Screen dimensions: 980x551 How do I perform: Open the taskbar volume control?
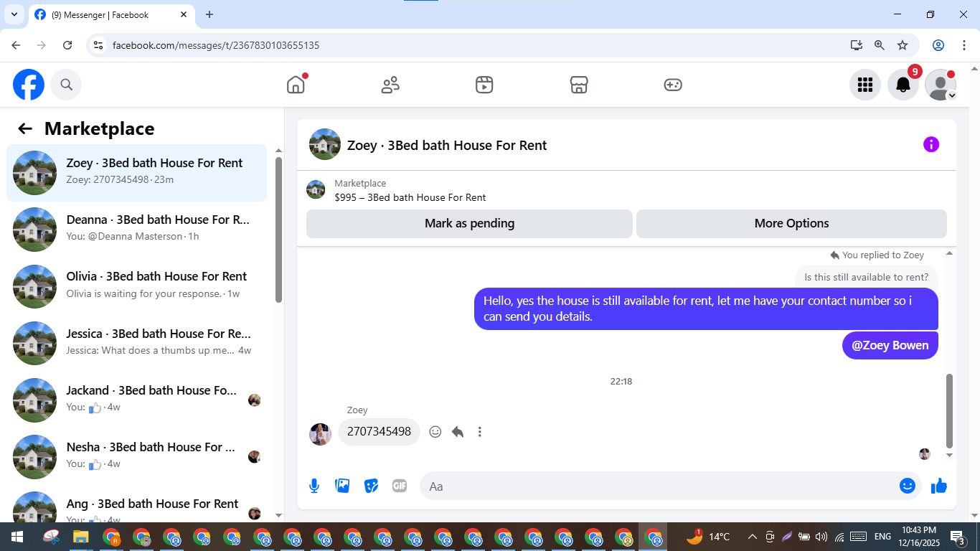[x=821, y=537]
